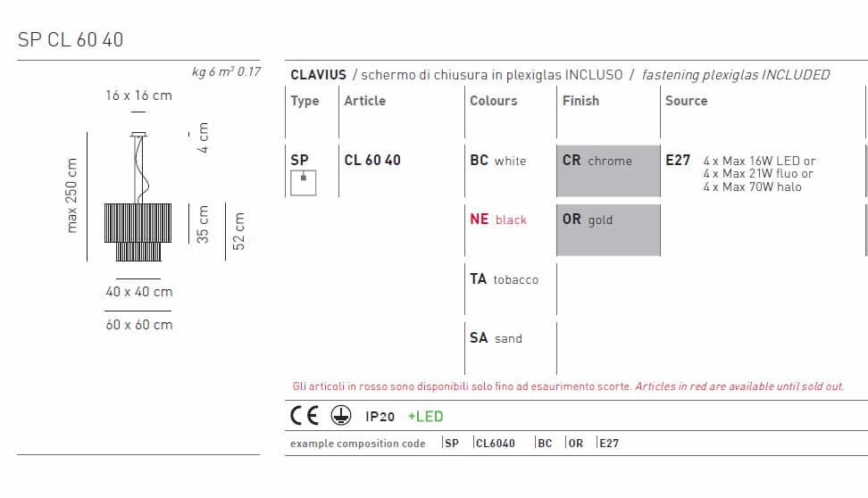Click the earth ground protection symbol
The width and height of the screenshot is (868, 498).
point(340,416)
